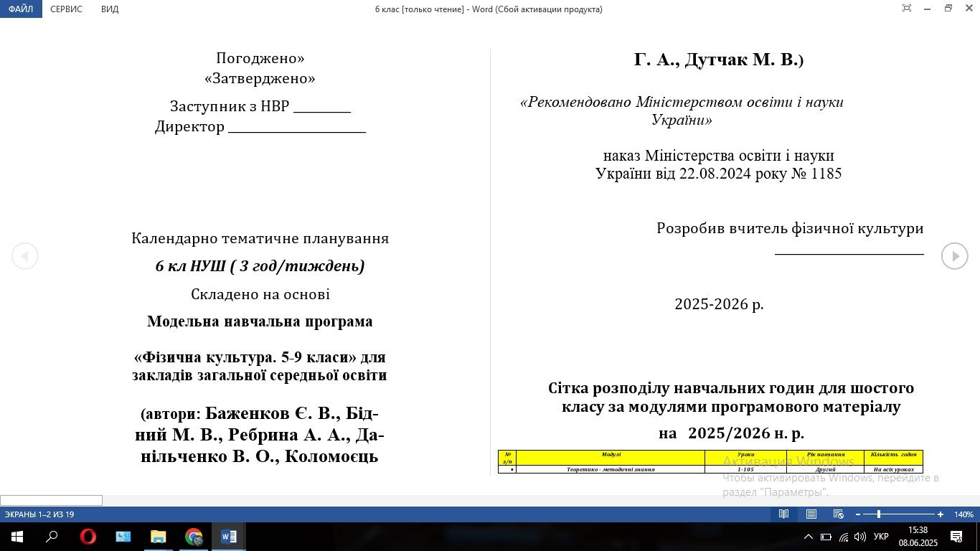Open the volume control tray icon

coord(860,537)
